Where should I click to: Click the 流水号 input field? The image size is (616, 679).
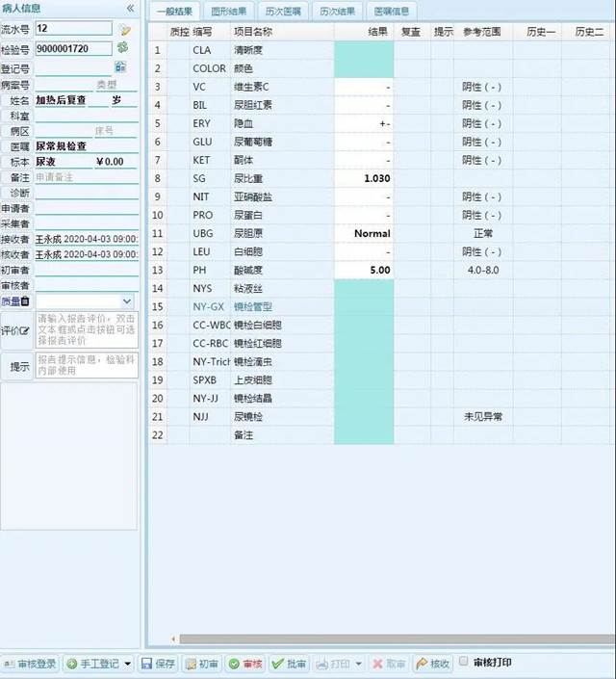(x=73, y=29)
